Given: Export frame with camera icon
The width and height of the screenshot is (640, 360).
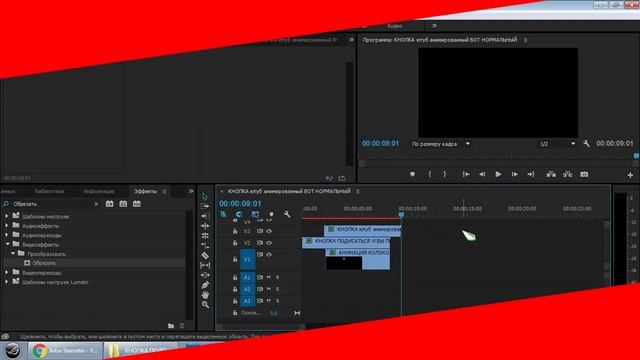Looking at the screenshot, I should (x=584, y=174).
